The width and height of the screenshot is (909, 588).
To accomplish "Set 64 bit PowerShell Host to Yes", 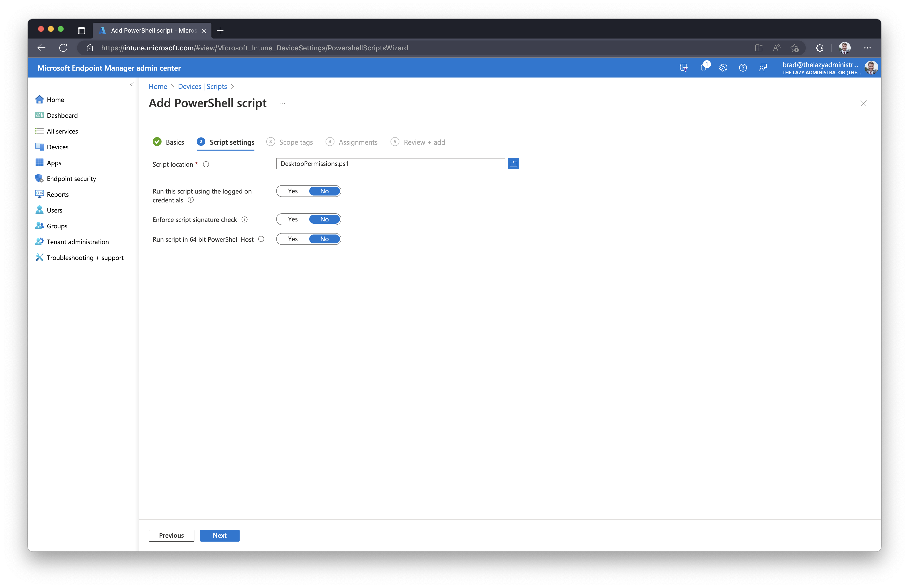I will click(293, 239).
